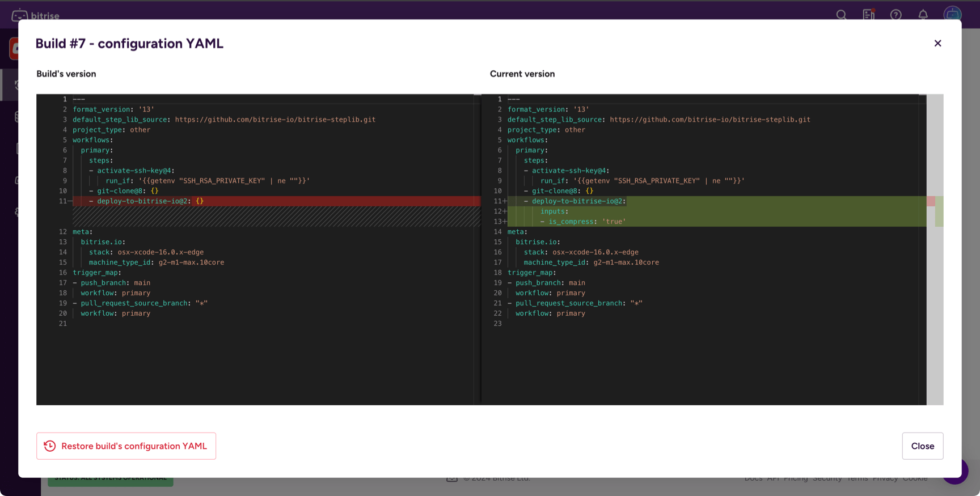Open notifications bell icon

(923, 15)
